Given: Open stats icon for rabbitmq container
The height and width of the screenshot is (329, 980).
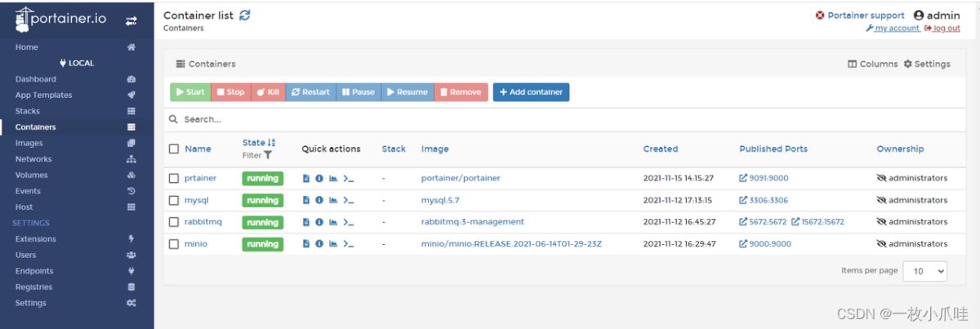Looking at the screenshot, I should tap(332, 222).
